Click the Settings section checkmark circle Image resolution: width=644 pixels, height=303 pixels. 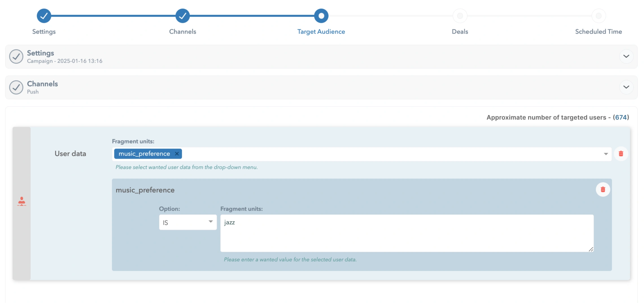16,56
